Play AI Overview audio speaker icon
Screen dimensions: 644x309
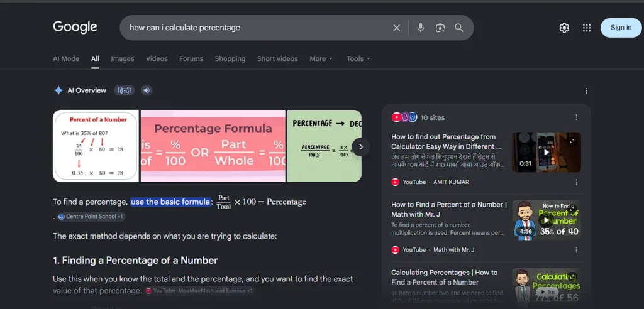coord(147,90)
